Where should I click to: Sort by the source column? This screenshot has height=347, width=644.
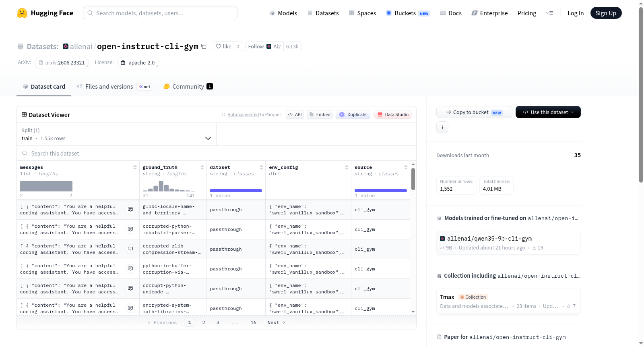coord(406,167)
